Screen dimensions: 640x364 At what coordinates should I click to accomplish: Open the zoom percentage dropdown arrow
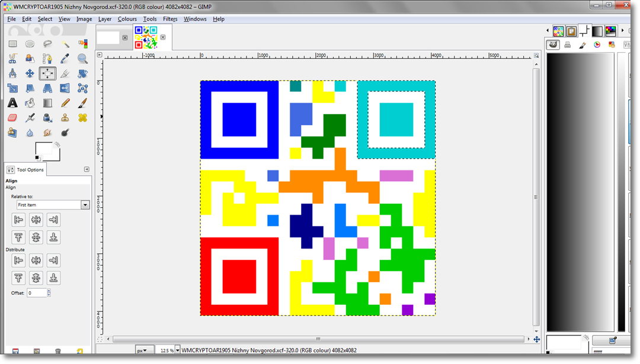178,350
